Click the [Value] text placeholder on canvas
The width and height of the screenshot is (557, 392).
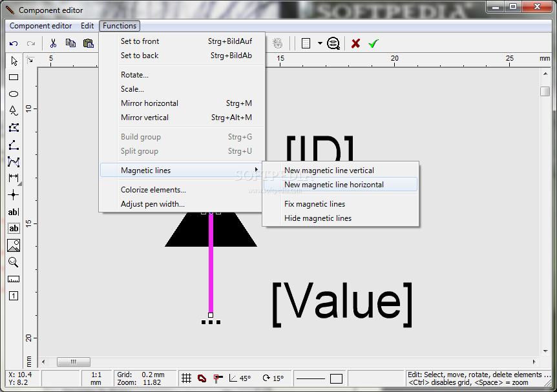point(342,305)
